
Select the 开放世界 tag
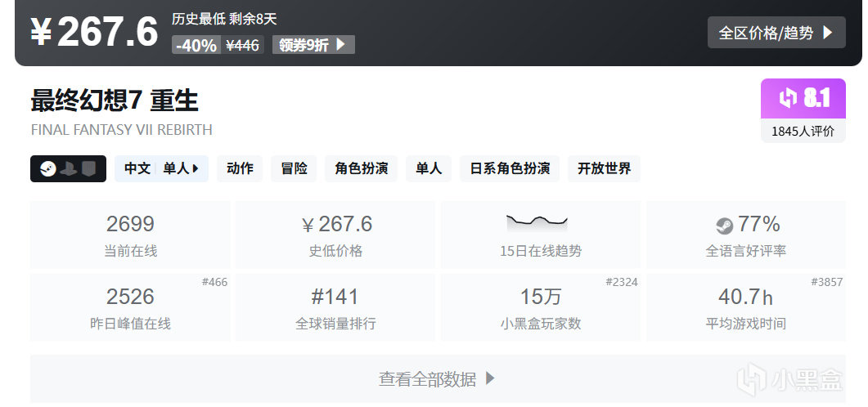click(x=604, y=168)
